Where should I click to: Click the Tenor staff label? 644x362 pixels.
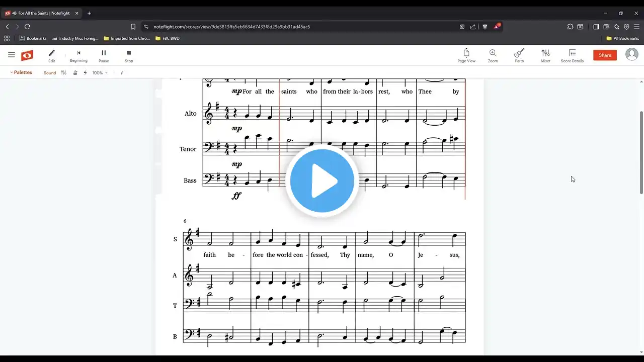[188, 149]
